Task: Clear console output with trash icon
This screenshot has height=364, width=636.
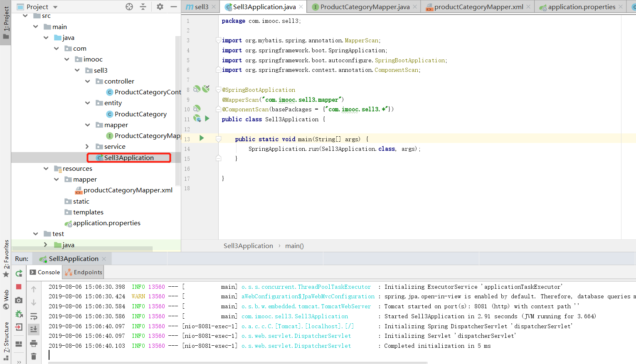Action: (34, 356)
